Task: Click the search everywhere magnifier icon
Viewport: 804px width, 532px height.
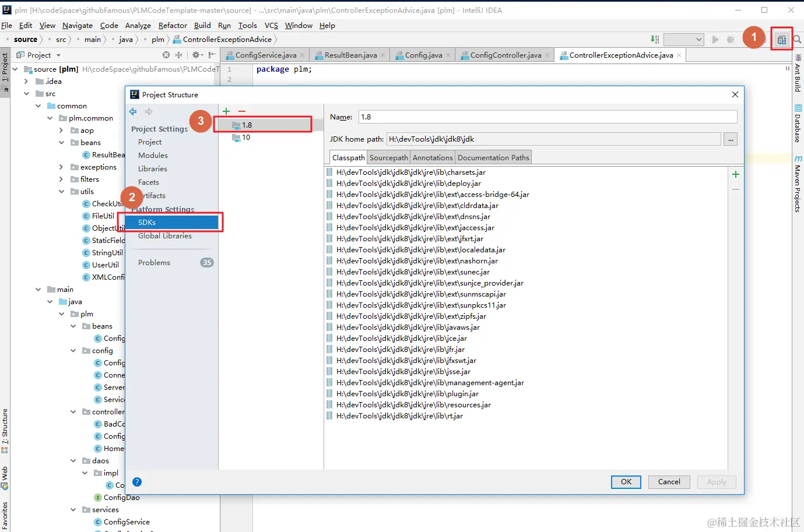Action: click(x=797, y=40)
